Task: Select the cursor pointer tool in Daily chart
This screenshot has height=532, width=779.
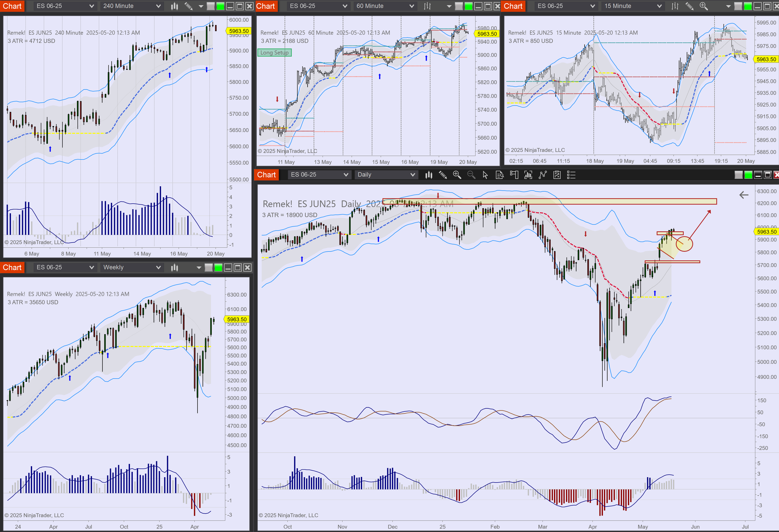Action: pyautogui.click(x=485, y=174)
